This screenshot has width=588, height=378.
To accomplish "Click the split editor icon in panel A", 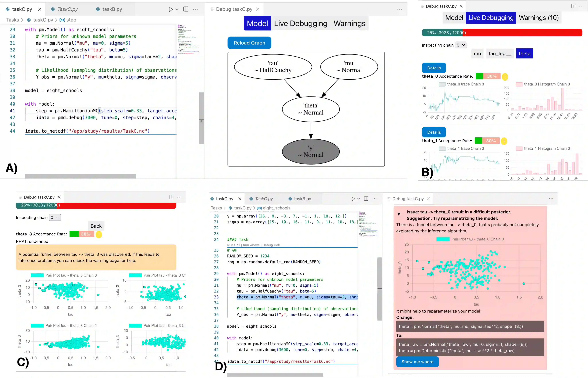I will click(x=186, y=9).
